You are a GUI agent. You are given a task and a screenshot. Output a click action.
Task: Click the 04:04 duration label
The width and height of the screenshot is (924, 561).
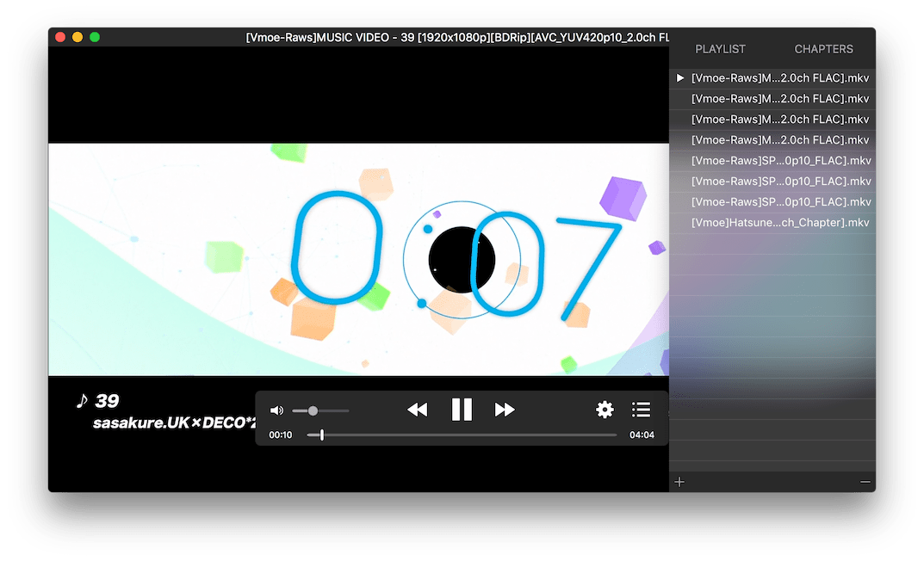[x=642, y=435]
